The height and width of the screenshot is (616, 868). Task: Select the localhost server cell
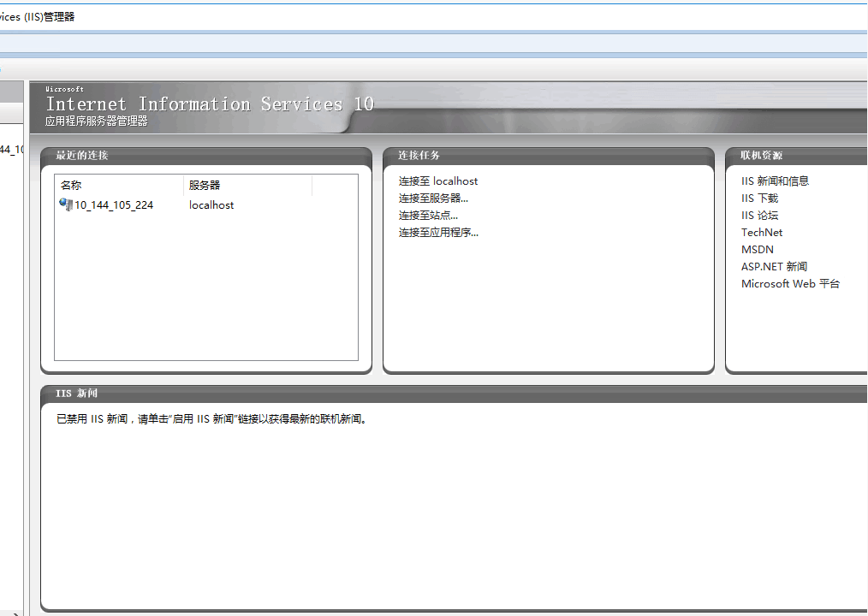coord(211,205)
